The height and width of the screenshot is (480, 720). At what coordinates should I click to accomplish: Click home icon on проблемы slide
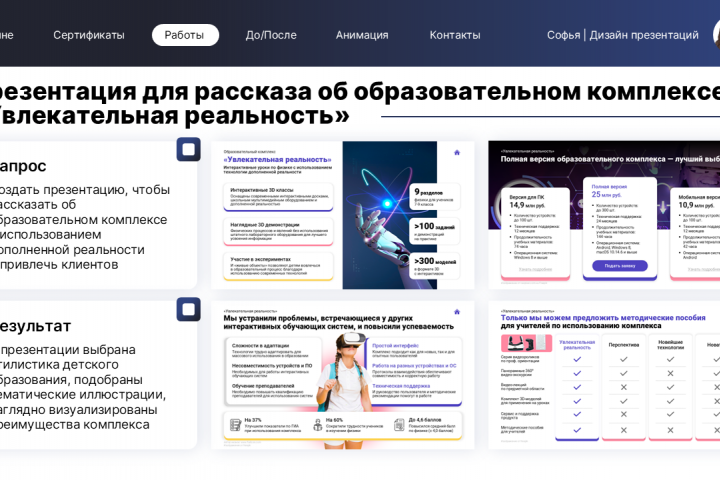point(457,312)
